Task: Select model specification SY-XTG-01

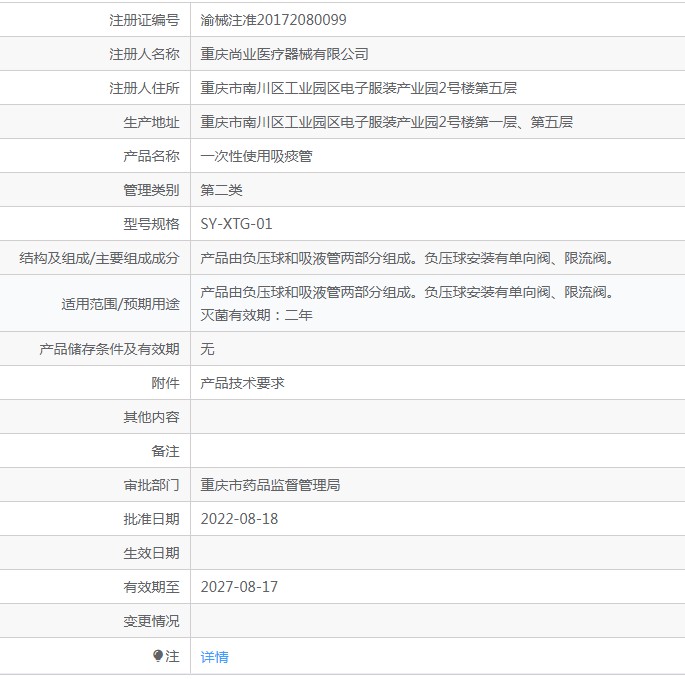Action: pos(236,224)
